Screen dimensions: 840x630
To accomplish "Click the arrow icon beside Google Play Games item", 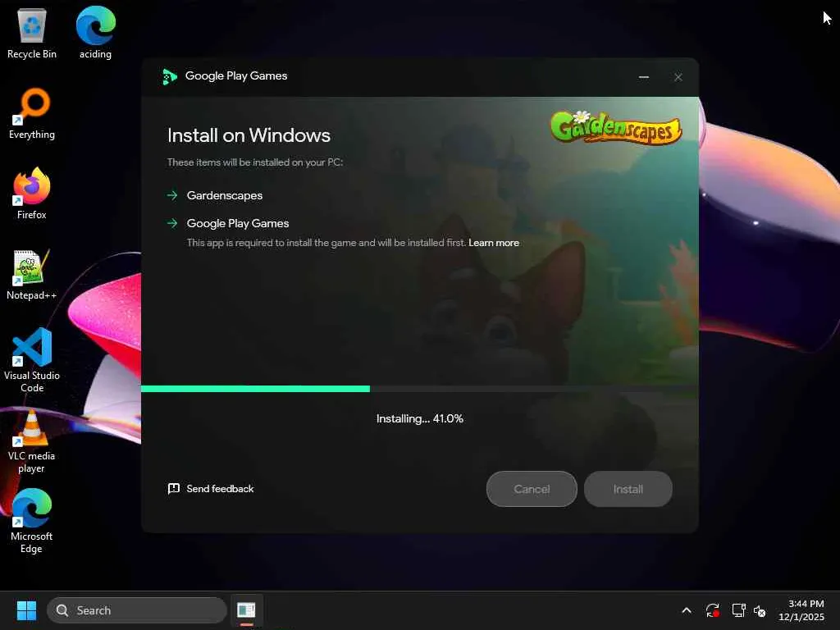I will tap(172, 223).
